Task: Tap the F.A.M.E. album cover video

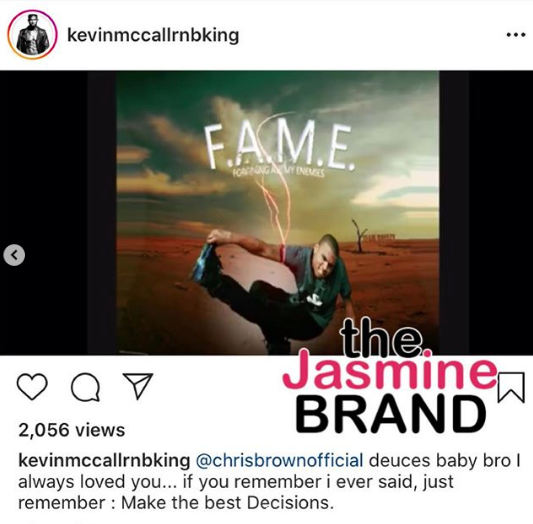Action: click(277, 213)
